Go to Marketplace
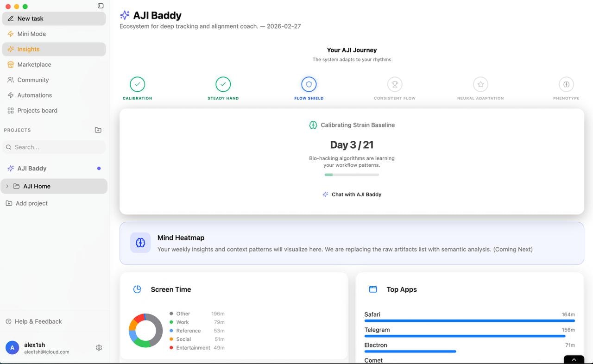 pos(54,64)
